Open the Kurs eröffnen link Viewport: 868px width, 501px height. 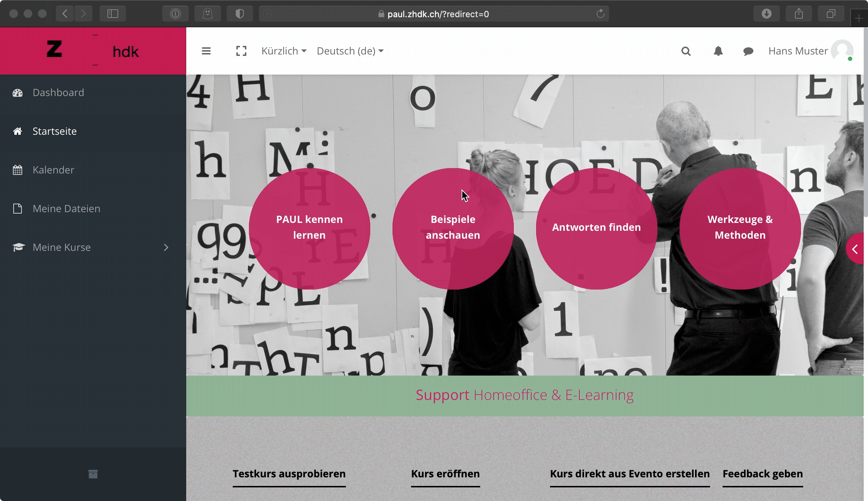pos(445,474)
